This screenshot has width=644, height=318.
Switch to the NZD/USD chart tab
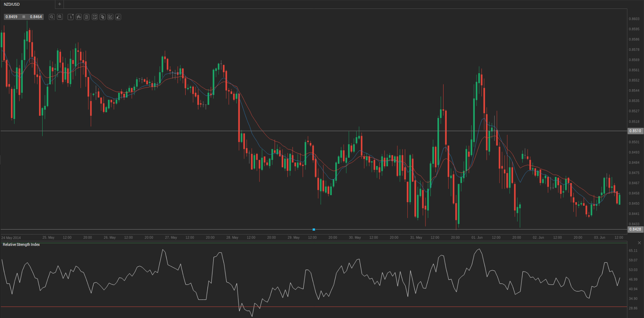pos(12,4)
